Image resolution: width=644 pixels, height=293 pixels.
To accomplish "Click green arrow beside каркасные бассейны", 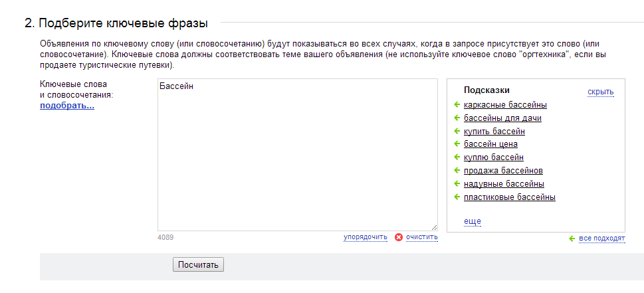I will [x=457, y=105].
